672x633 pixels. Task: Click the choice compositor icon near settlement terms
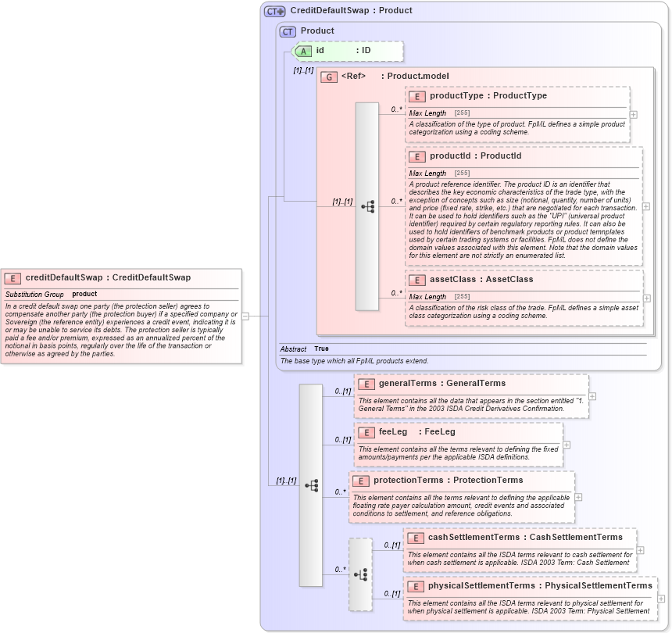click(x=361, y=574)
